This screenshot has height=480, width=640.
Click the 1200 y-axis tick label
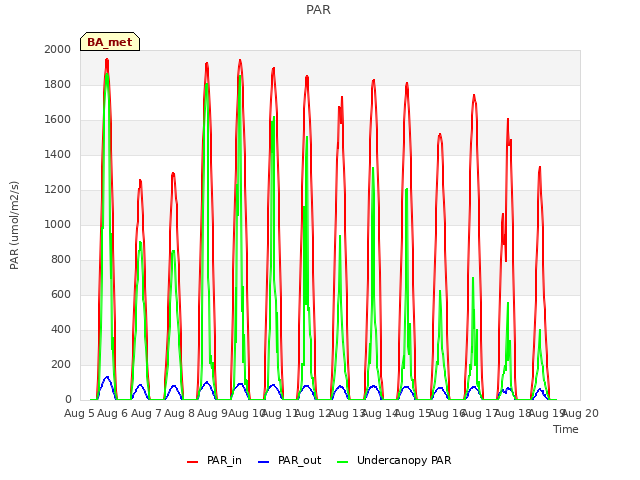pyautogui.click(x=58, y=189)
